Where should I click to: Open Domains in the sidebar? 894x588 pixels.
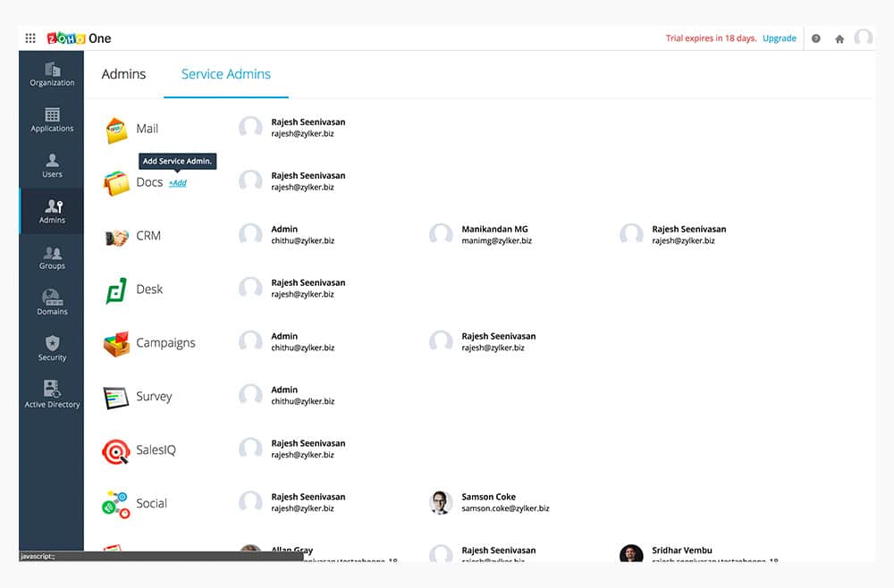(x=52, y=303)
